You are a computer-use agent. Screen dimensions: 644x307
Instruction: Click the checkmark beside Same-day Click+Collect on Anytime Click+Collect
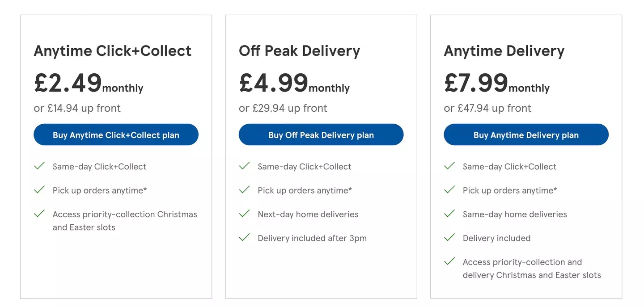pyautogui.click(x=39, y=166)
